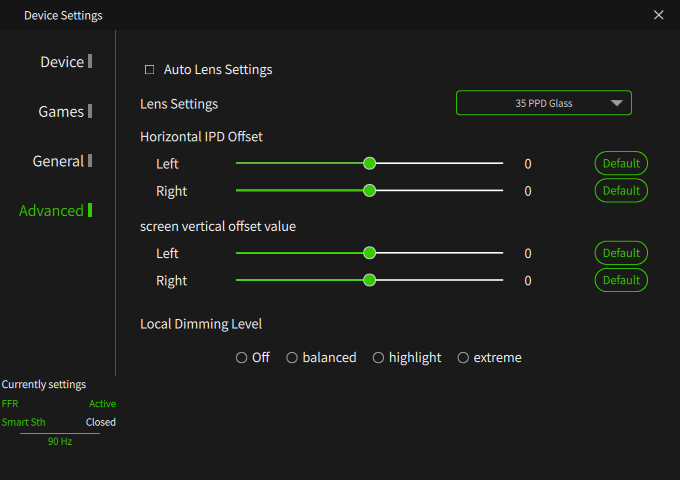Reset Horizontal IPD Left offset to Default
The height and width of the screenshot is (480, 680).
pyautogui.click(x=621, y=163)
